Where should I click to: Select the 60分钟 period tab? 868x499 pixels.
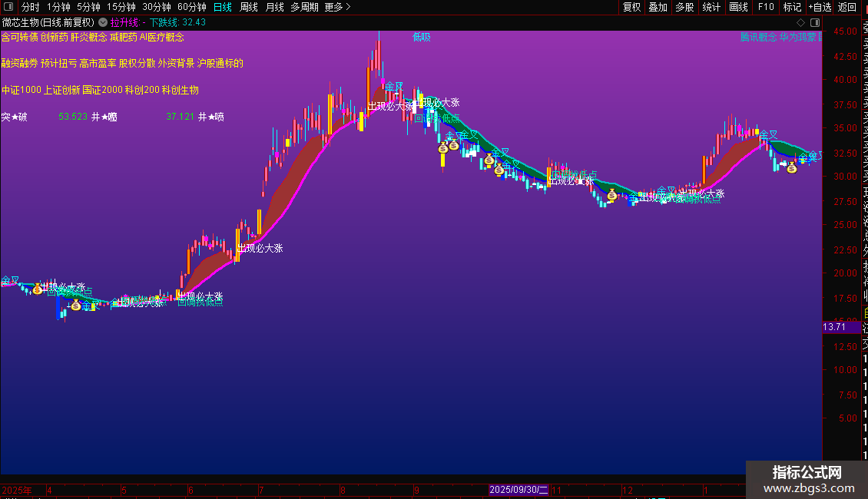(x=192, y=7)
